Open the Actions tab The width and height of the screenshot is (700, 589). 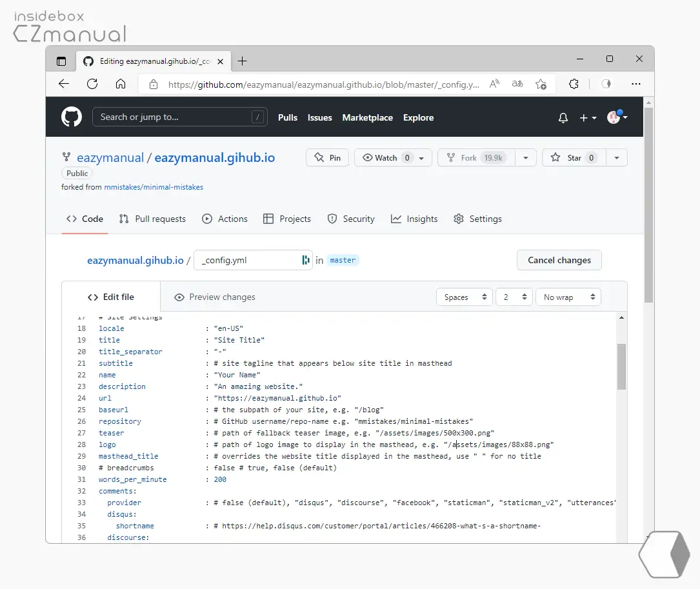pos(225,219)
